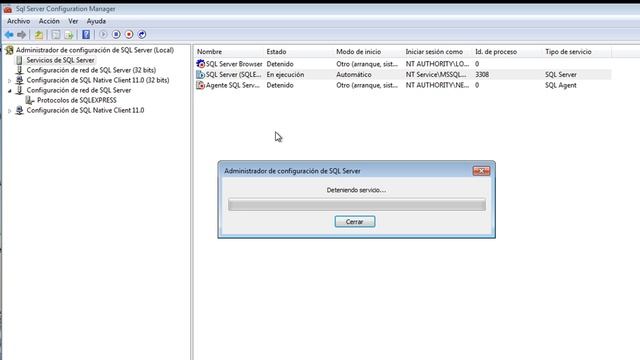The image size is (640, 360).
Task: Expand the Configuración de SQL Native Client 11.0 node
Action: coord(9,111)
